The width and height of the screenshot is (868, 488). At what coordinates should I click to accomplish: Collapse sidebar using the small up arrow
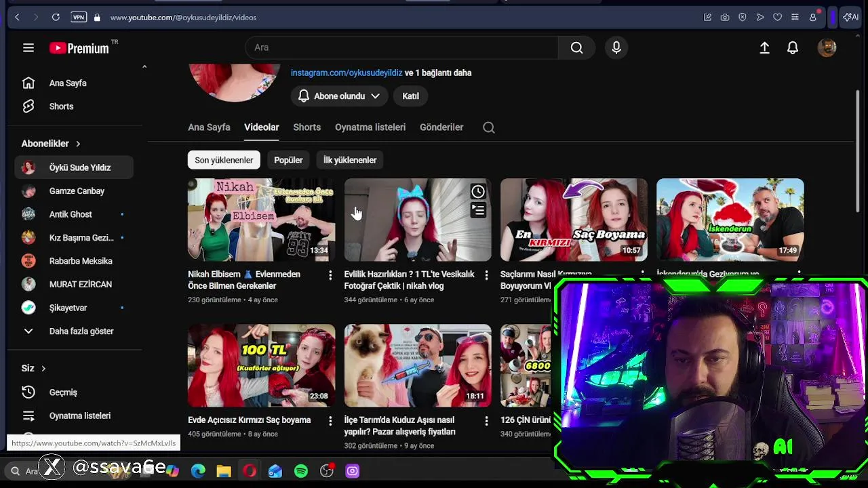click(x=144, y=66)
